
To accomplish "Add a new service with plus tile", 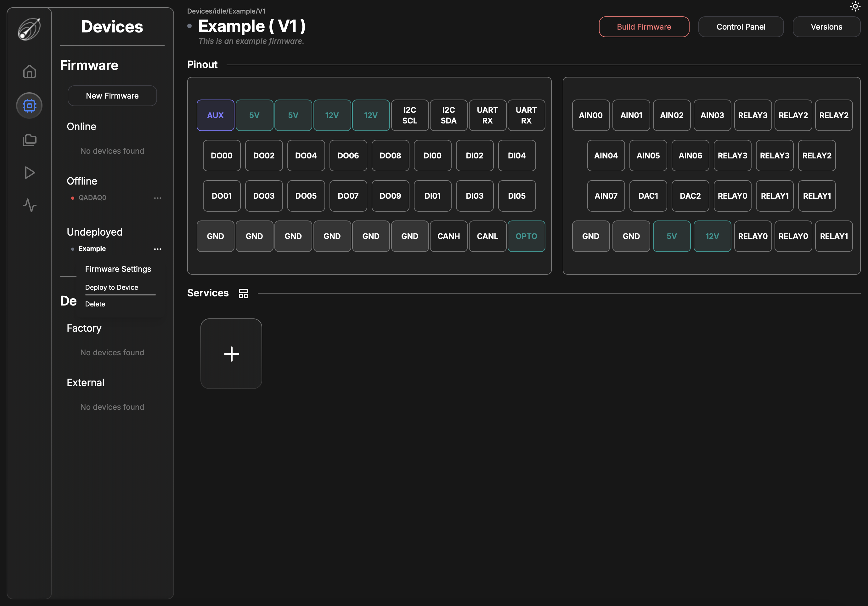I will click(x=231, y=354).
